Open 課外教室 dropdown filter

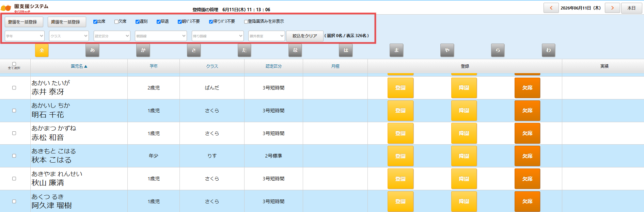[x=266, y=36]
